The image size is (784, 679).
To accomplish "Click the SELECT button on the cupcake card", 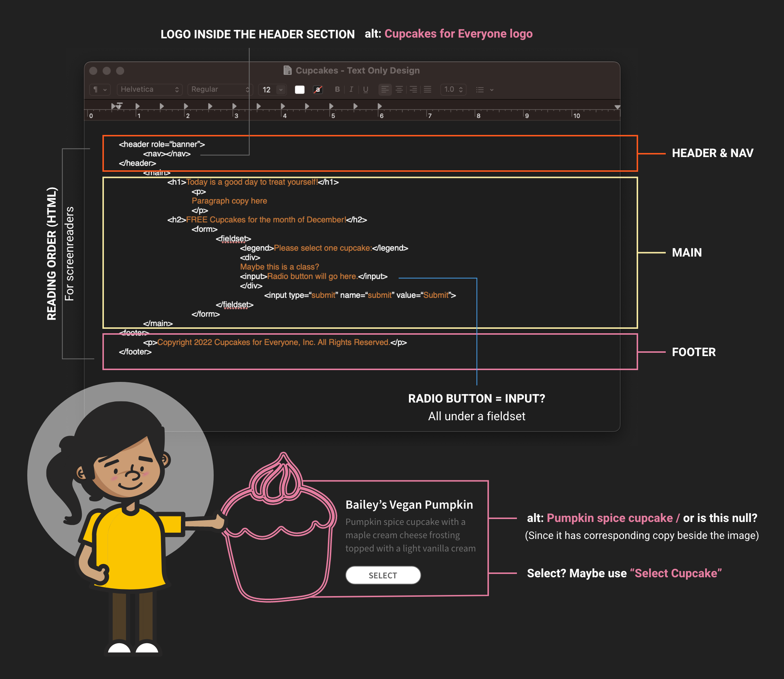I will pyautogui.click(x=383, y=575).
